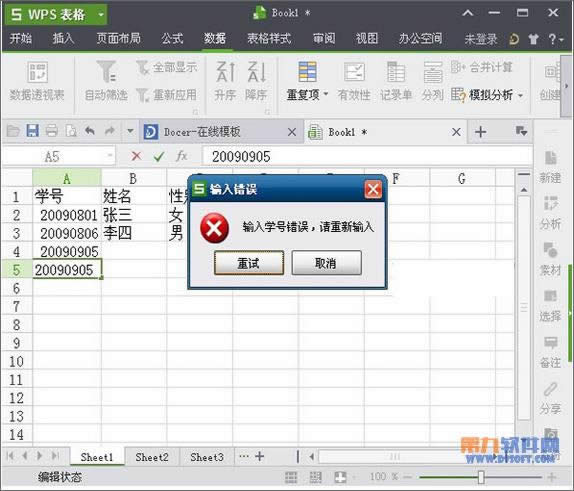Click the 分列 text to columns icon
The image size is (574, 491).
[433, 81]
